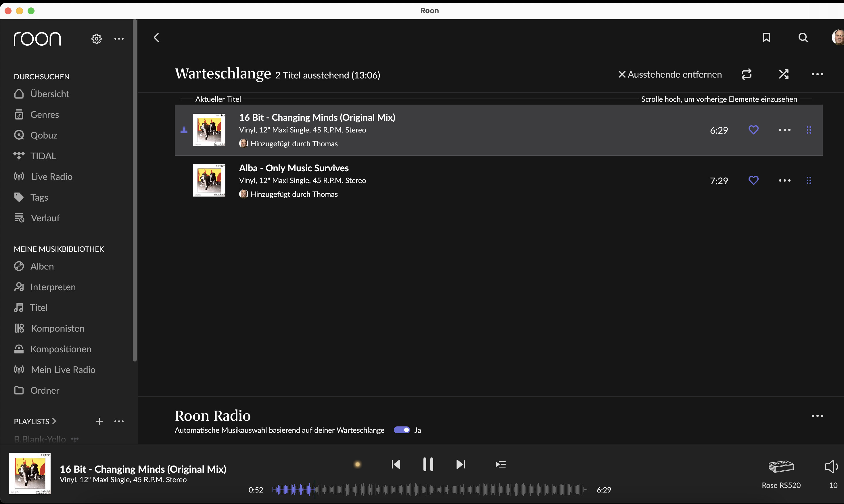This screenshot has height=504, width=844.
Task: Open more options for Alba track
Action: click(784, 180)
